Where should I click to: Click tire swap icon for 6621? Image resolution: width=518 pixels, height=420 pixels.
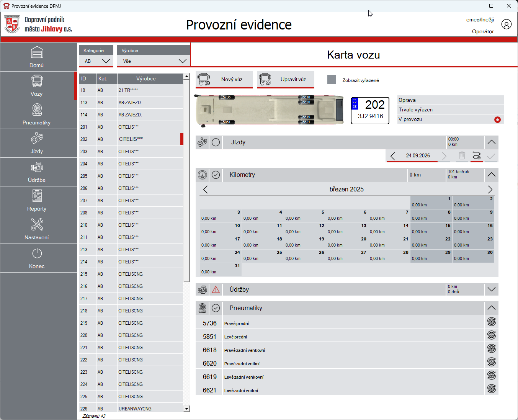coord(492,389)
